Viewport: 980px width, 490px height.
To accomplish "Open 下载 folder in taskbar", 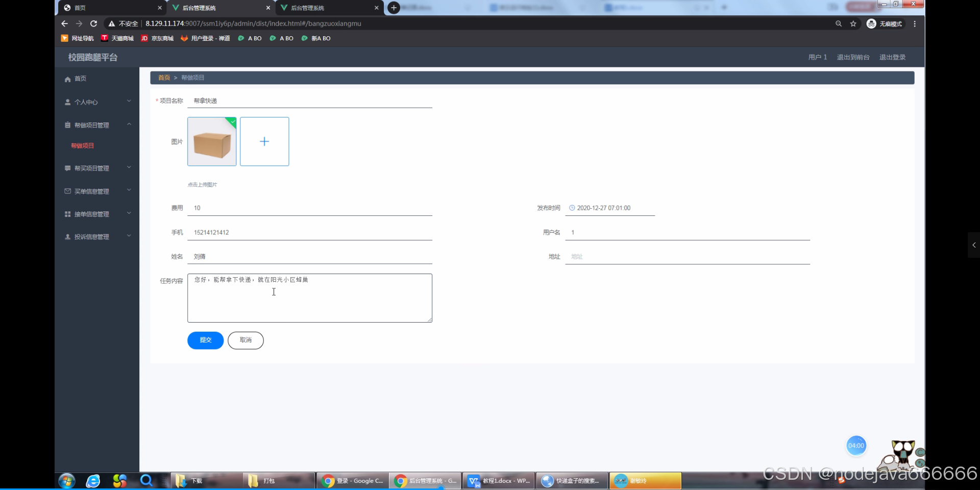I will pos(207,481).
